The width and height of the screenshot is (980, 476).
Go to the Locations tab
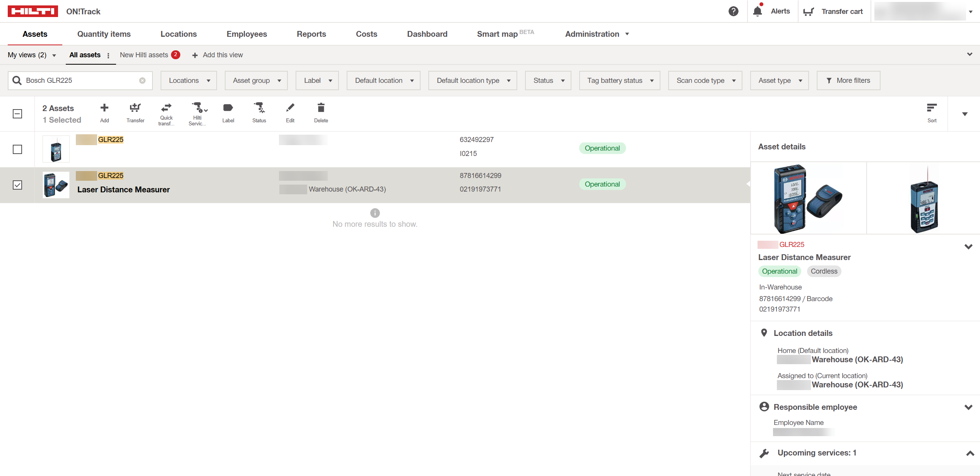pos(179,34)
